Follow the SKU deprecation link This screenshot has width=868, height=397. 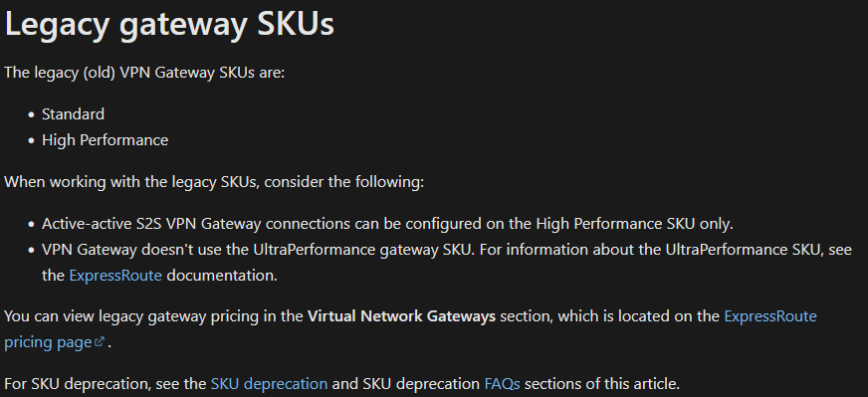[x=269, y=384]
